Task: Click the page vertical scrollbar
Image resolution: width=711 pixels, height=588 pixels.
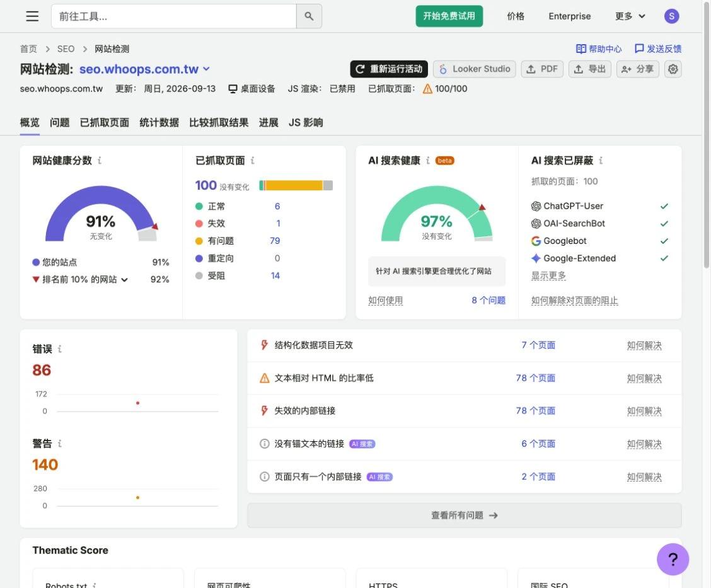Action: (706, 136)
